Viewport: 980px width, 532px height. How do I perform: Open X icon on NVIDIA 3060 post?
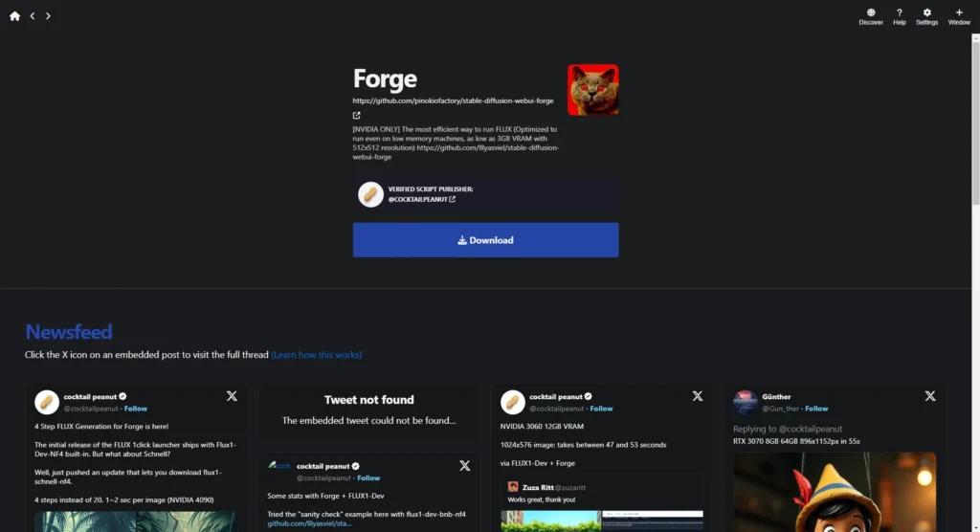click(698, 396)
